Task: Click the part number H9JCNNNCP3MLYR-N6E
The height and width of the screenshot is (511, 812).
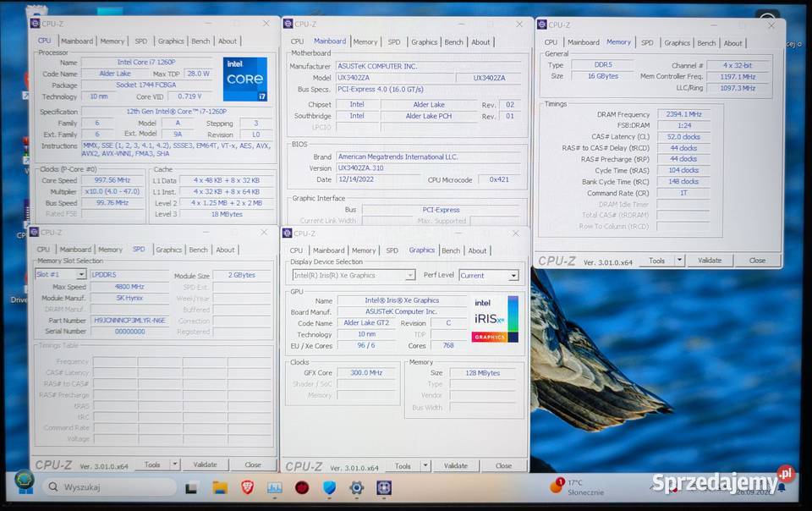Action: pos(129,321)
